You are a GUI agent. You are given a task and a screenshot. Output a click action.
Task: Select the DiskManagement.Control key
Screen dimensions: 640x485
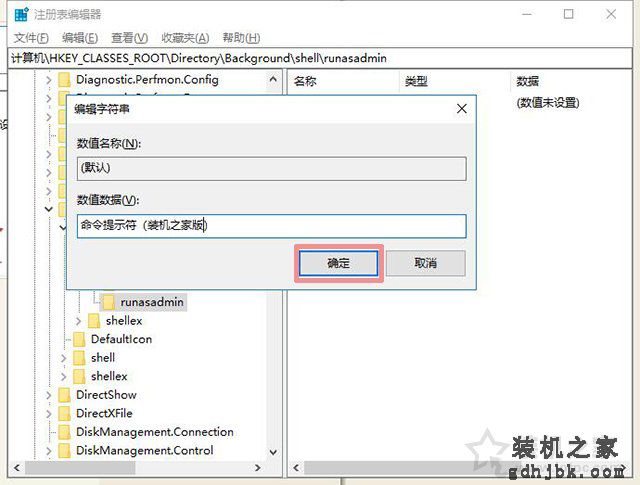click(144, 451)
